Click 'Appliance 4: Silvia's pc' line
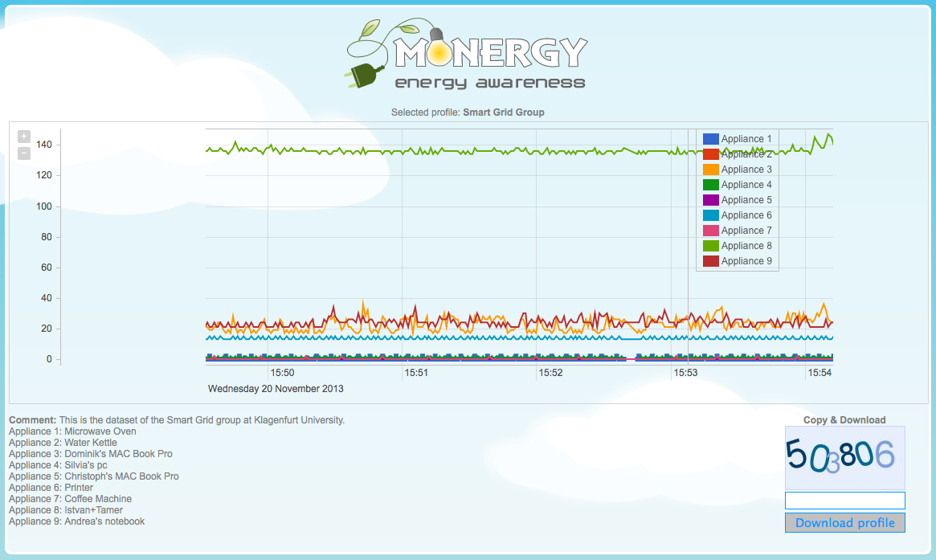This screenshot has height=560, width=936. [x=58, y=466]
